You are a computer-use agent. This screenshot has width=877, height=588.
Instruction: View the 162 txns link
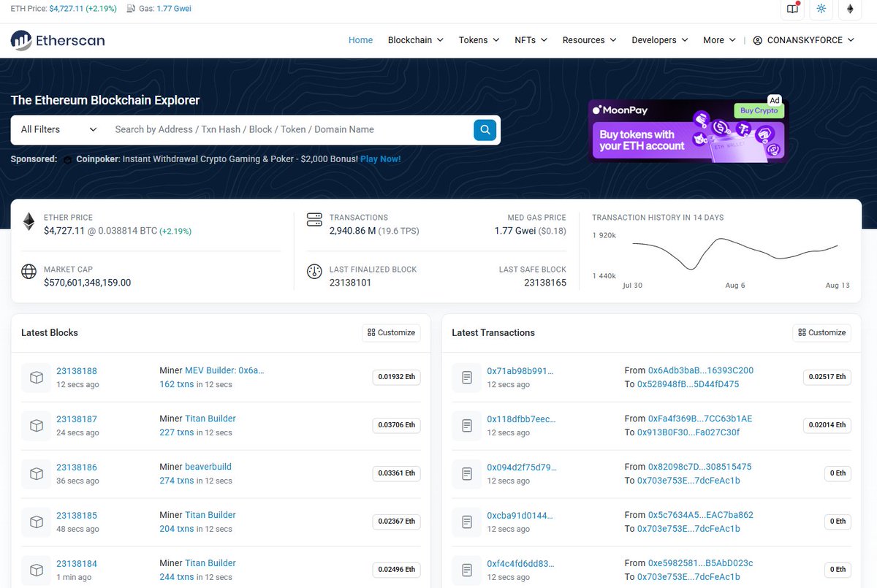point(177,384)
